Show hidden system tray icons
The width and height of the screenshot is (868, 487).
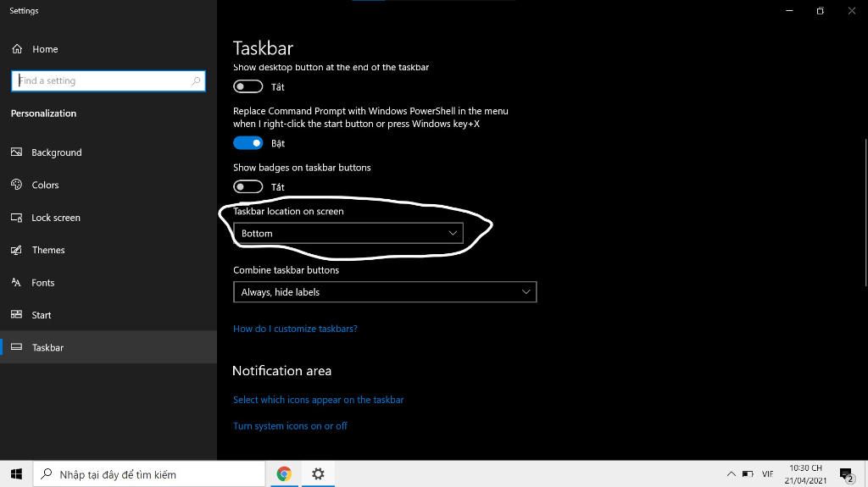(732, 473)
